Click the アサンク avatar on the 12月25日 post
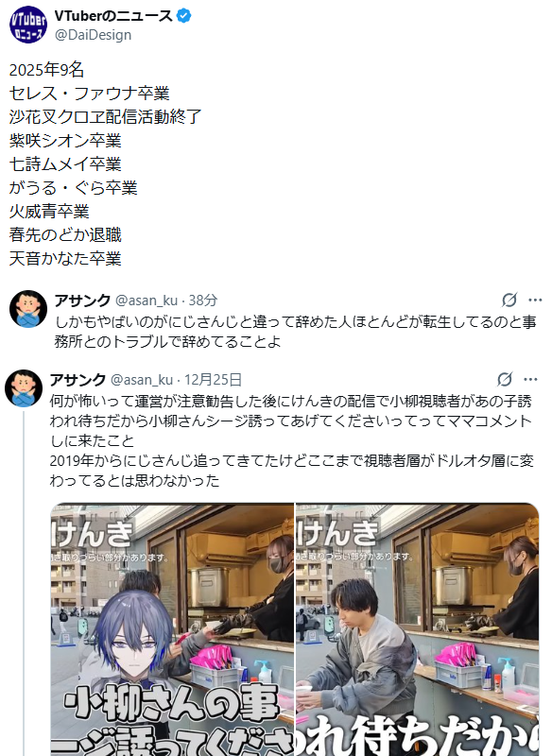Image resolution: width=552 pixels, height=756 pixels. point(23,388)
